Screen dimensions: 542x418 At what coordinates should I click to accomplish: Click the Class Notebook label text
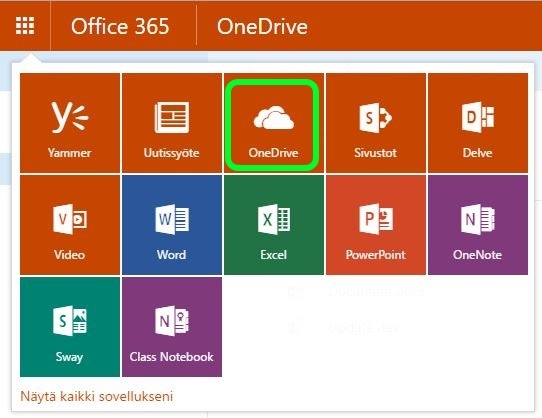coord(171,356)
